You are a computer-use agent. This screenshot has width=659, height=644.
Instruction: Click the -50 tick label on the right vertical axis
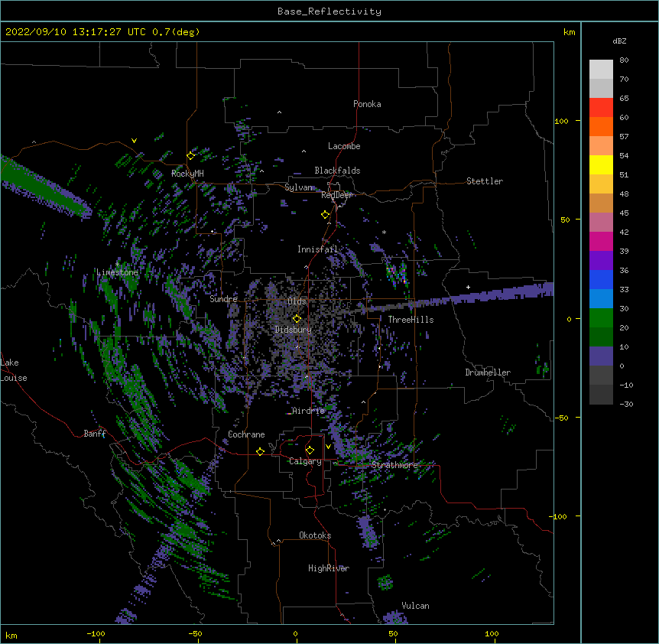[561, 418]
